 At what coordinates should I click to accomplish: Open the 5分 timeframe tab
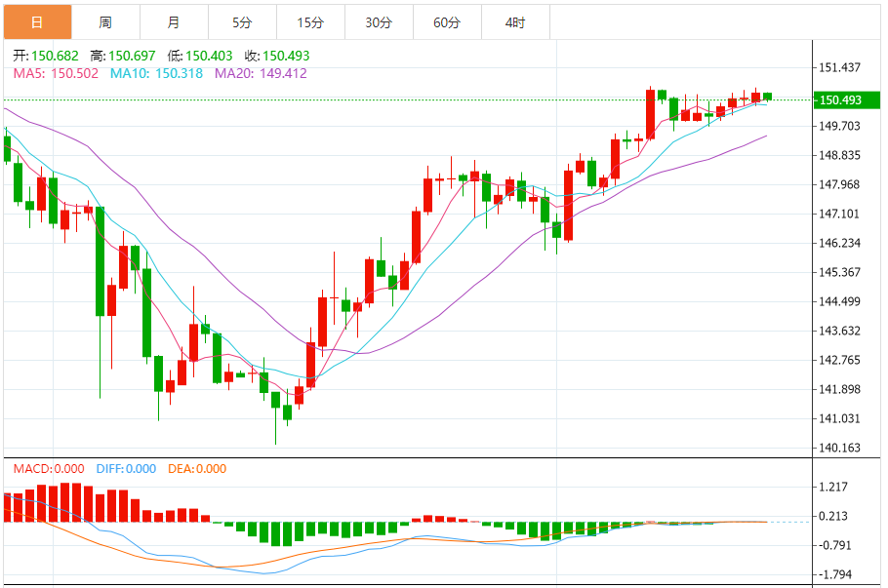(242, 22)
